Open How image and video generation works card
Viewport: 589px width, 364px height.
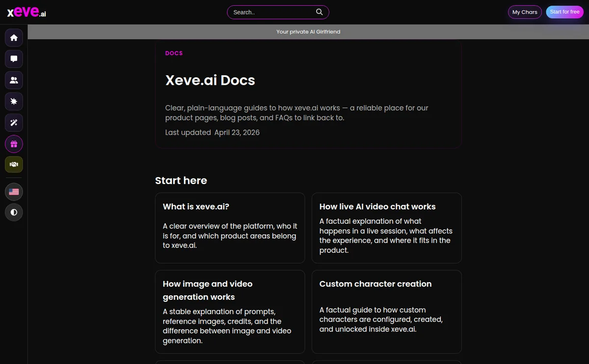click(x=230, y=312)
